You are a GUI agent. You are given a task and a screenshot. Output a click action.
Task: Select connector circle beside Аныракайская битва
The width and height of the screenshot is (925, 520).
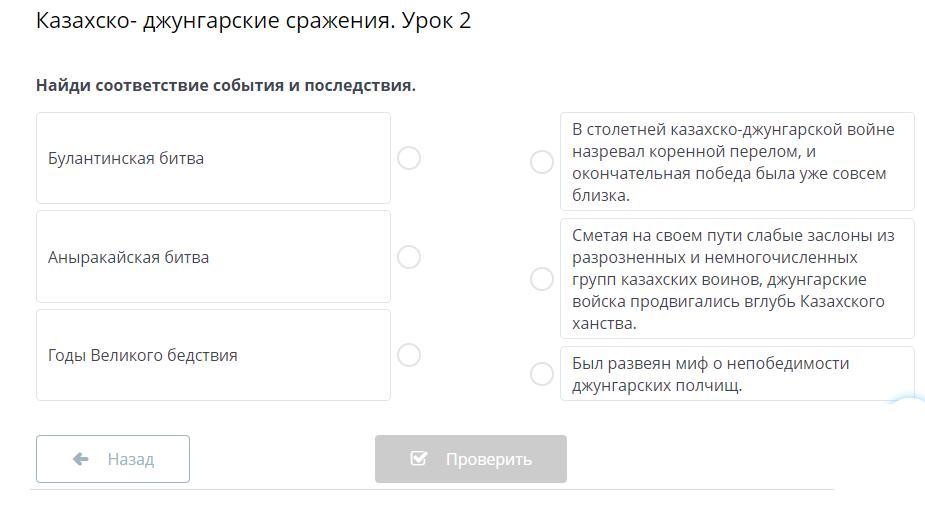click(409, 257)
